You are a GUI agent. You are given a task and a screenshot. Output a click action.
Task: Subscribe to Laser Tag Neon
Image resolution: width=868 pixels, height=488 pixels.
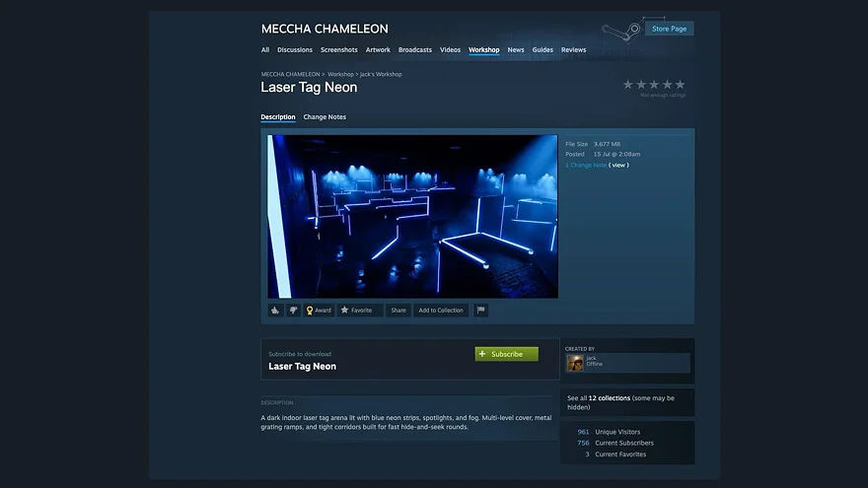point(507,354)
